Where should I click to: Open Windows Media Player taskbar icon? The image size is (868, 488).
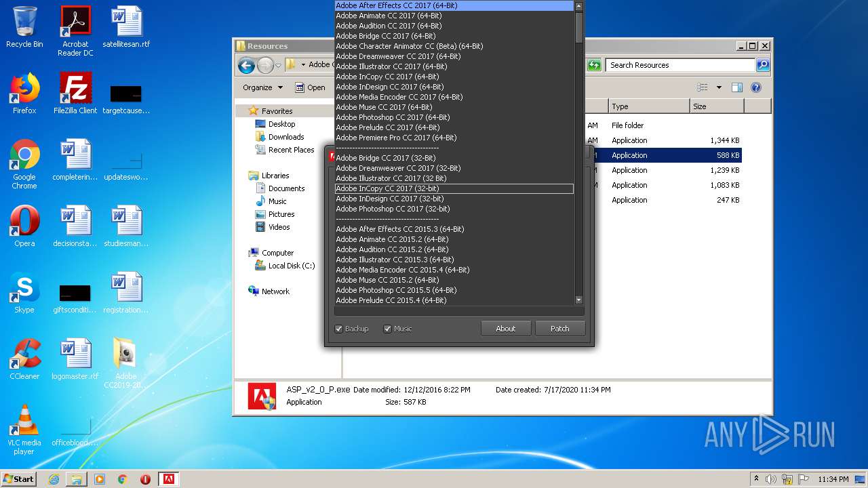(x=100, y=479)
